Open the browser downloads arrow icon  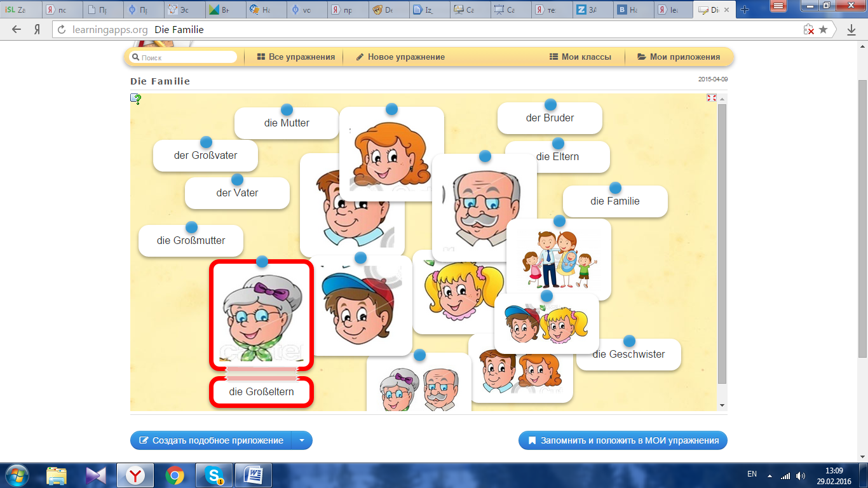click(851, 30)
